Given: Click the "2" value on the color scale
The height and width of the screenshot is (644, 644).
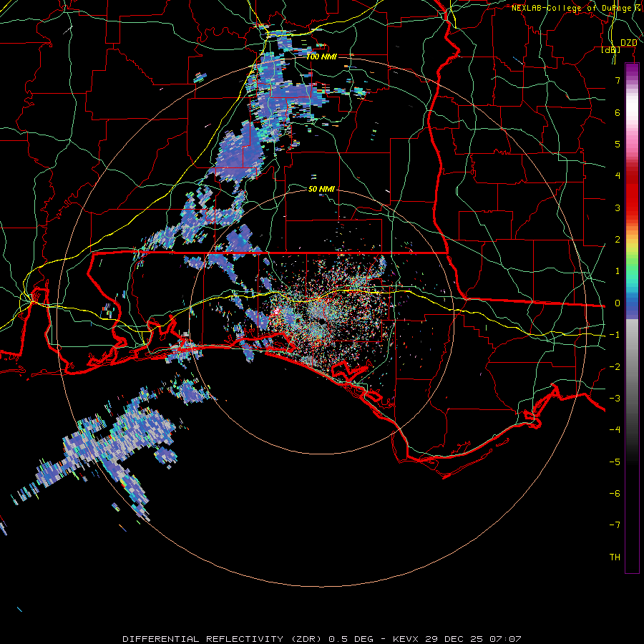Looking at the screenshot, I should point(618,240).
